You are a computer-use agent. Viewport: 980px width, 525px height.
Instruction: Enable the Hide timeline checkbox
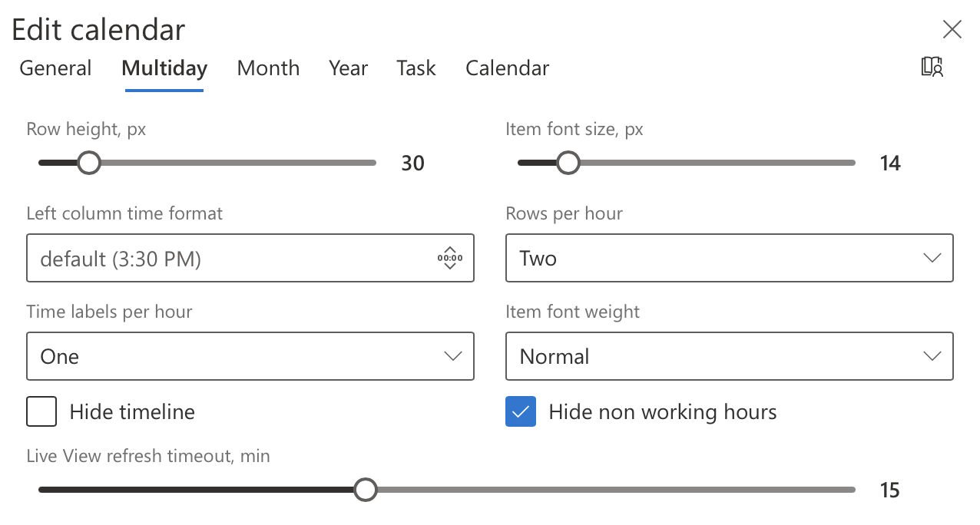pos(41,411)
